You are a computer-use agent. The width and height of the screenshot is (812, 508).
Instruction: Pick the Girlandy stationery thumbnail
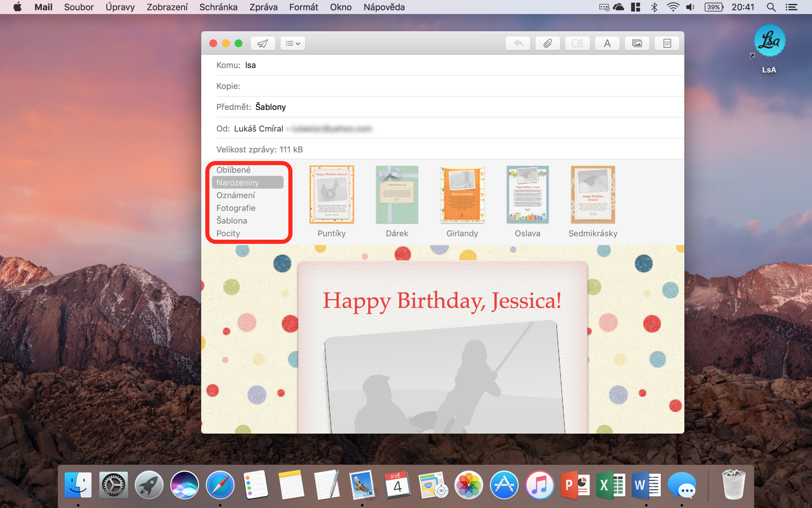[x=462, y=195]
